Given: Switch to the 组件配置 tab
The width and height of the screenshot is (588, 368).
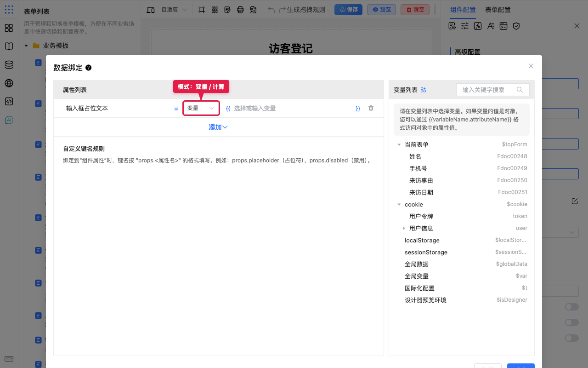Looking at the screenshot, I should pos(463,10).
